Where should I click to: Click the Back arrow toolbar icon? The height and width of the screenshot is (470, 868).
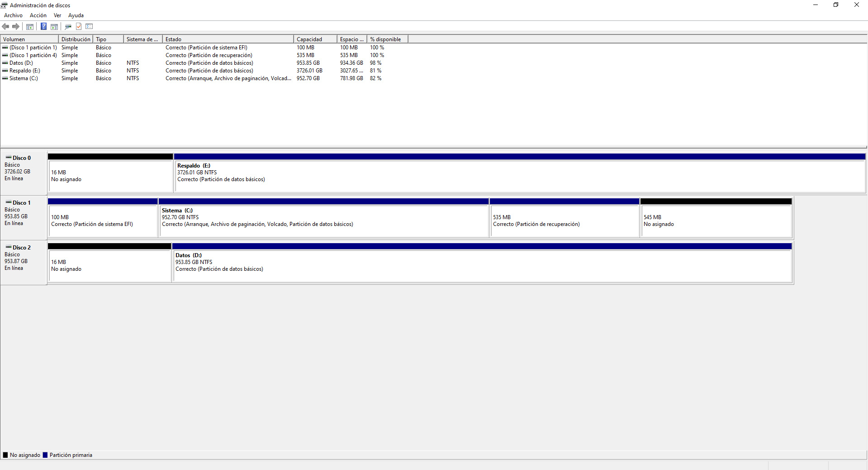[x=6, y=27]
